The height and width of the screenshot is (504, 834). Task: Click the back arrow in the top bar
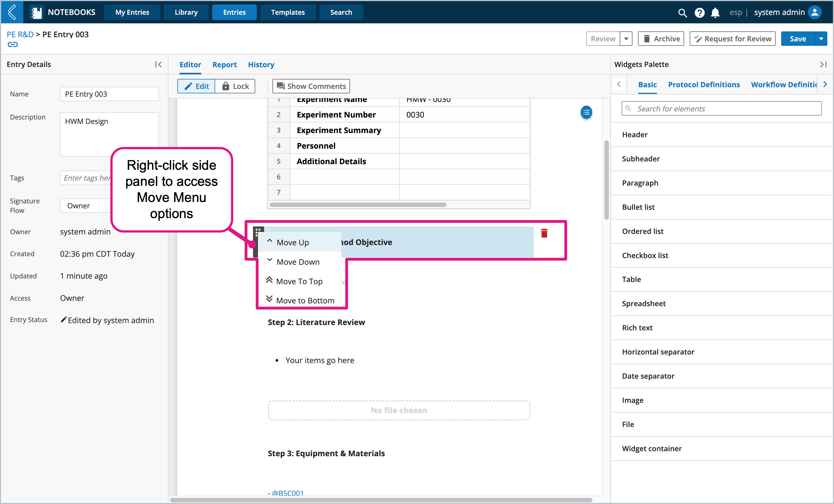[x=12, y=12]
